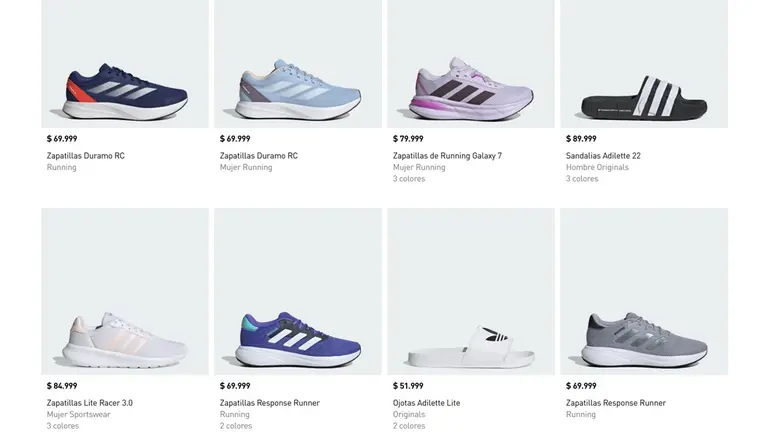Open the Zapatillas Duramo RC Mujer Running title
768x434 pixels.
258,156
